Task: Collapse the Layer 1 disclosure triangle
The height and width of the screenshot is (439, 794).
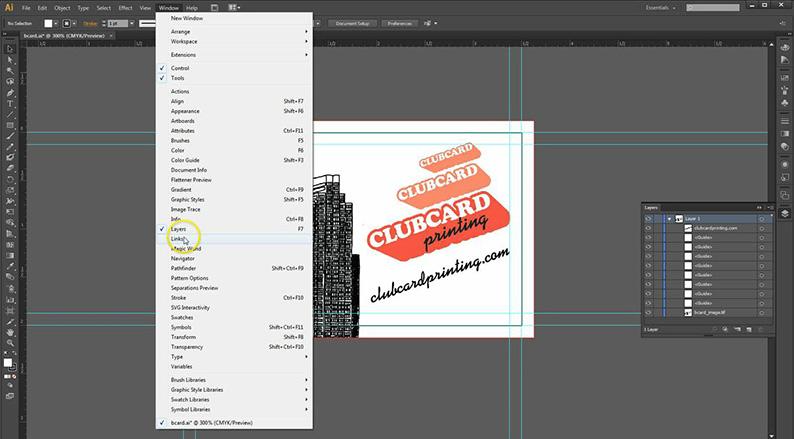Action: [669, 219]
